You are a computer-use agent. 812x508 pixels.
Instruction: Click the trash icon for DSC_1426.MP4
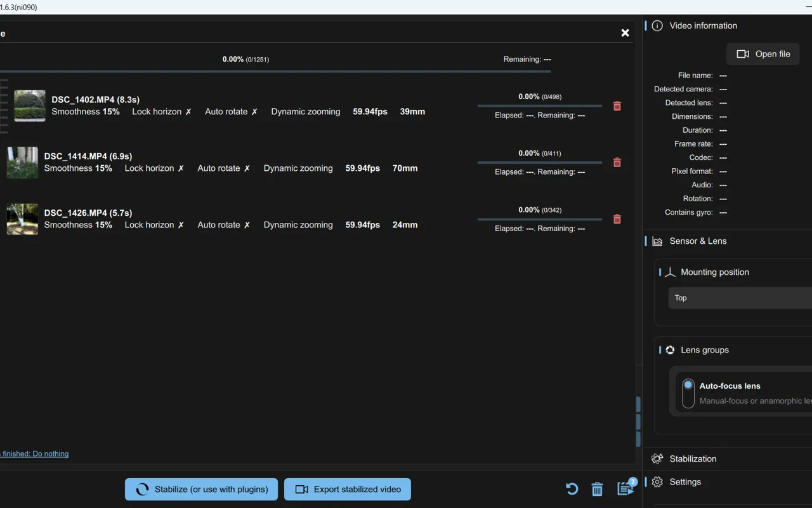(617, 219)
